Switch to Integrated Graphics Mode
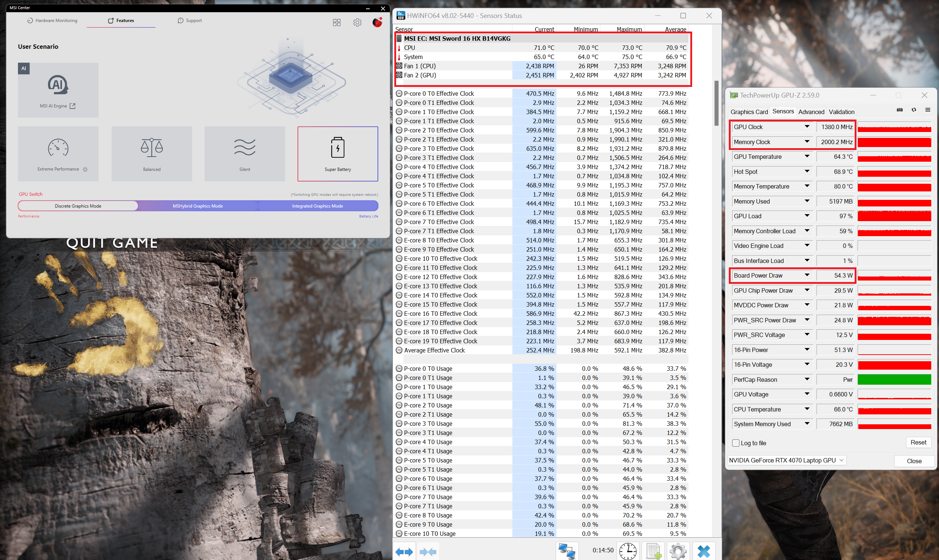Viewport: 939px width, 560px height. pos(317,206)
